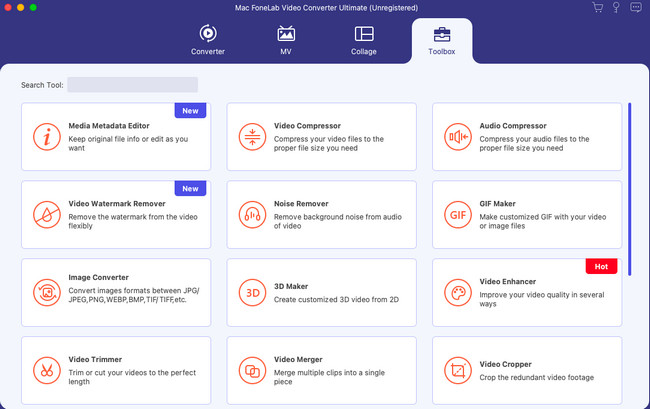Open the GIF Maker icon

click(x=458, y=215)
